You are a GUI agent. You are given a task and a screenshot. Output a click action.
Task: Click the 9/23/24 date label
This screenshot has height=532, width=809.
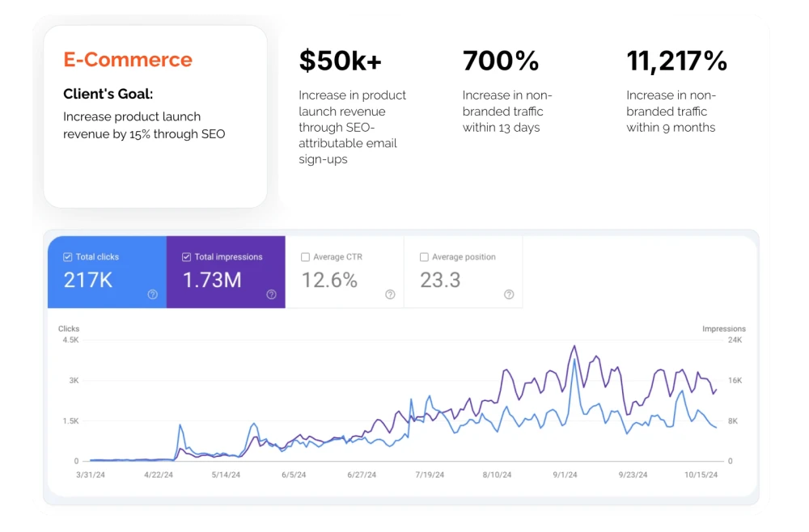(x=633, y=475)
